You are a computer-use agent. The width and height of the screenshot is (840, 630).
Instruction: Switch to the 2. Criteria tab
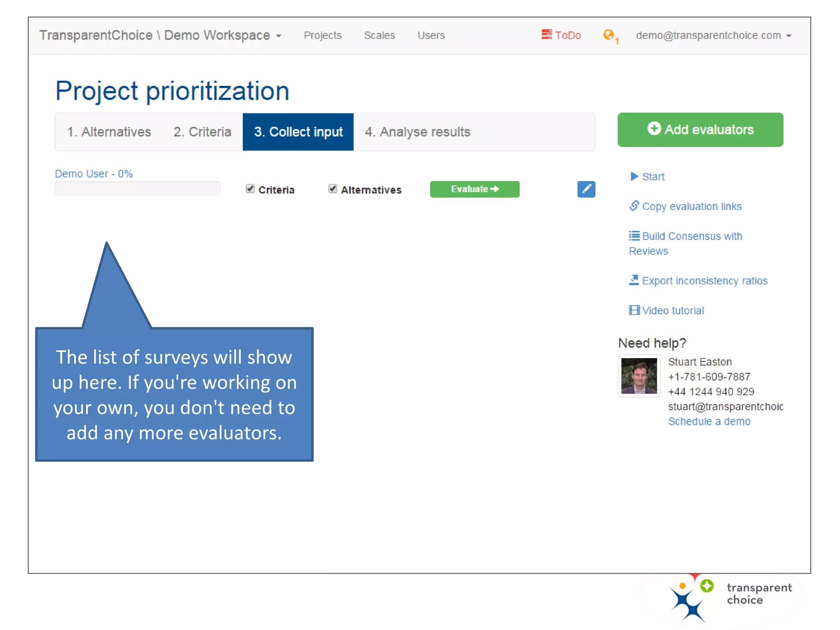(202, 132)
